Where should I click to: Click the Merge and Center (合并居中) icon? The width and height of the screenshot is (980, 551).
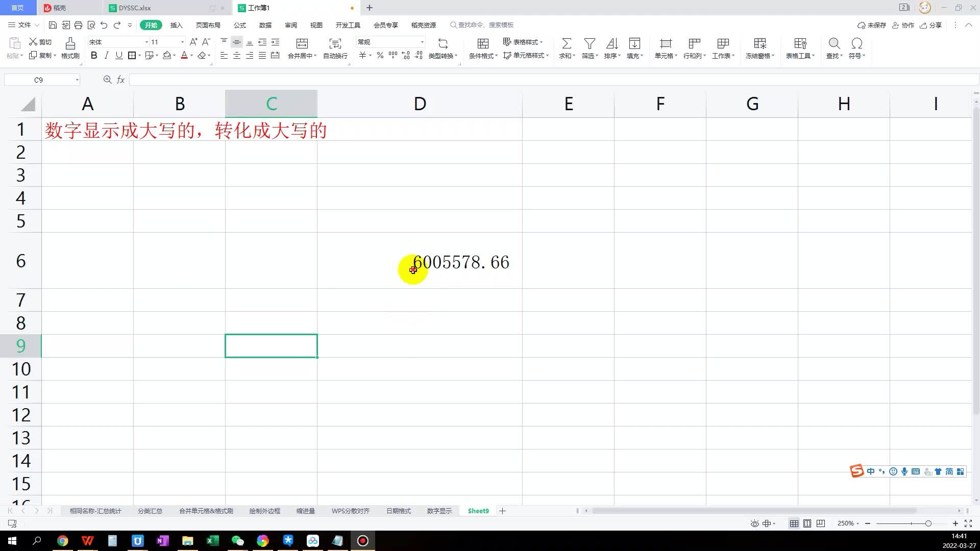[x=302, y=43]
